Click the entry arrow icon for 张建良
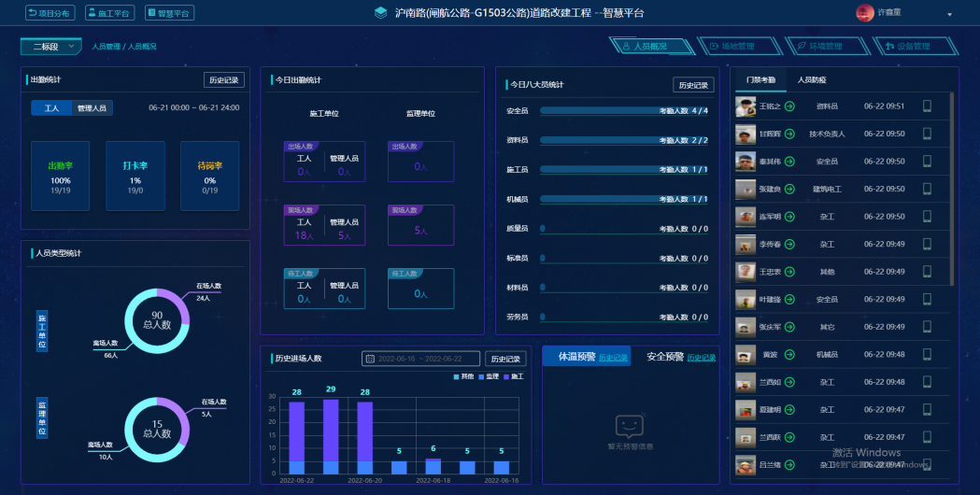Image resolution: width=980 pixels, height=495 pixels. [x=789, y=189]
